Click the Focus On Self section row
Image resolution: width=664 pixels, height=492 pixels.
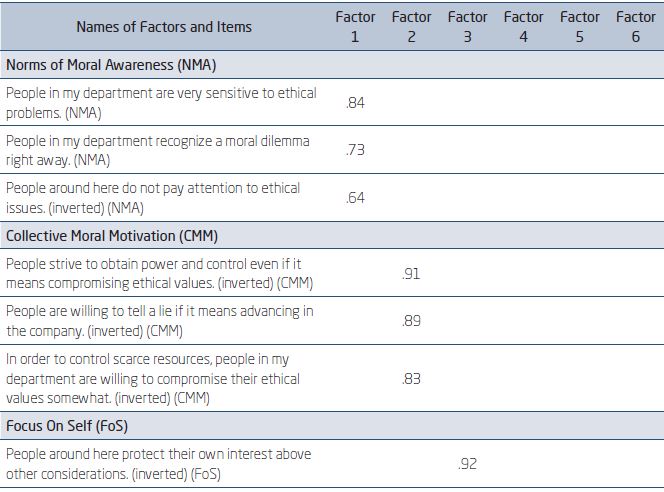pyautogui.click(x=66, y=425)
